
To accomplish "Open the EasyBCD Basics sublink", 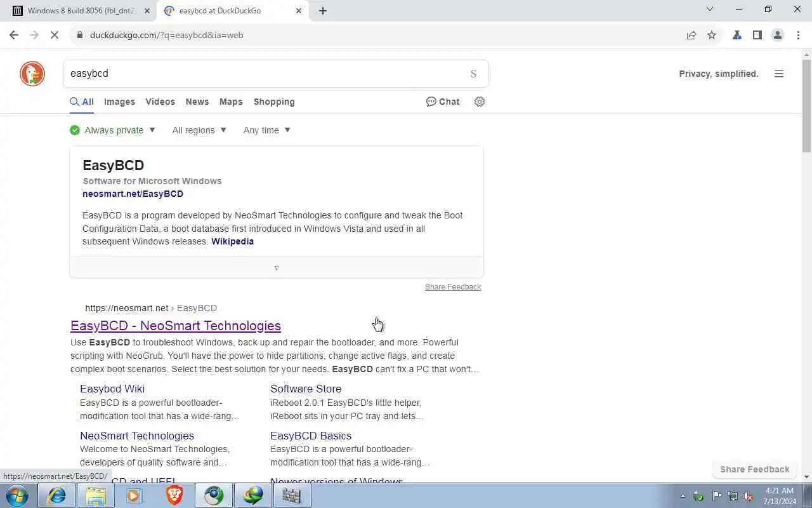I will click(311, 436).
